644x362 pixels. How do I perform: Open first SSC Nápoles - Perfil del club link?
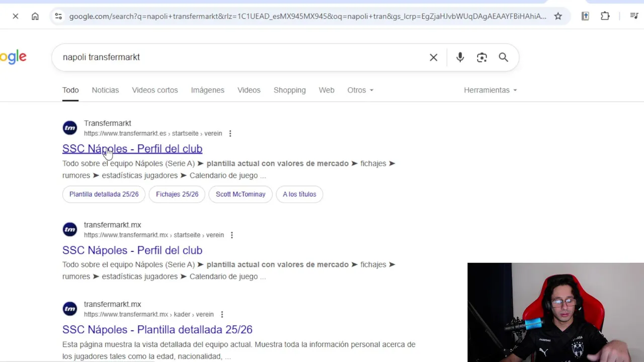pos(132,149)
